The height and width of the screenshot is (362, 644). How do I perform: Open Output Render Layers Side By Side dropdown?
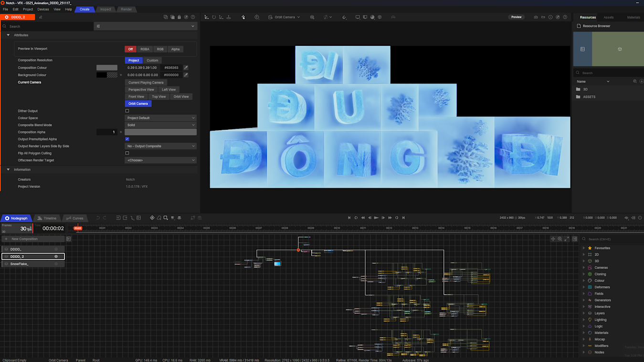(160, 146)
